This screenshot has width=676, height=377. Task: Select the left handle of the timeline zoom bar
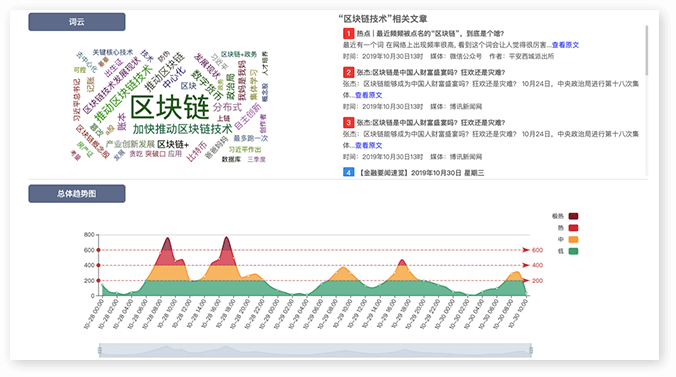pyautogui.click(x=100, y=350)
